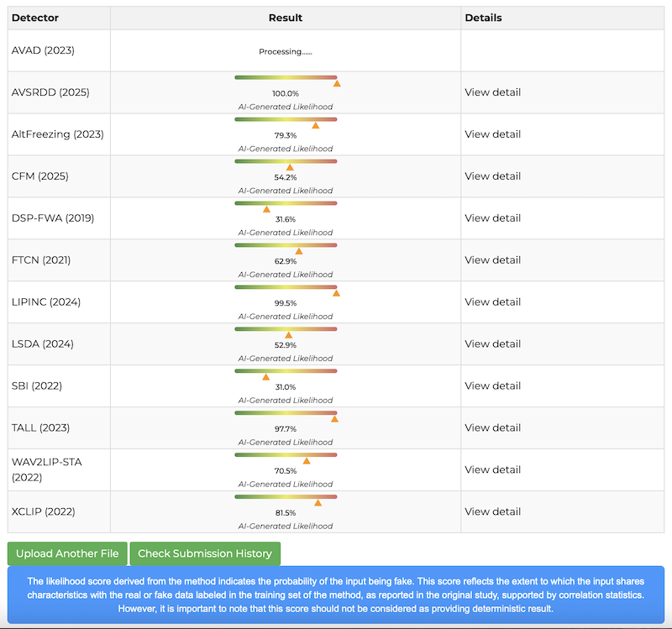Open View detail for LIPINC (2024)
672x629 pixels.
tap(492, 302)
